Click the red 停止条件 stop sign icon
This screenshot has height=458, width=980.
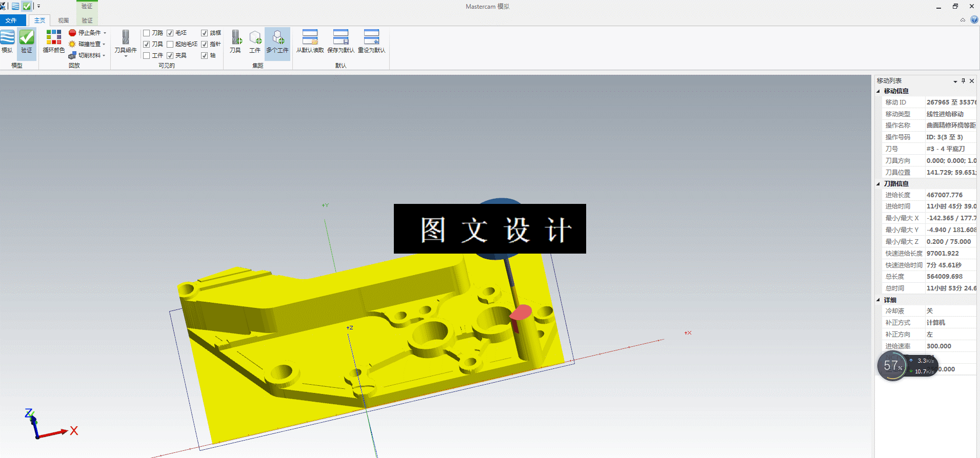coord(72,33)
